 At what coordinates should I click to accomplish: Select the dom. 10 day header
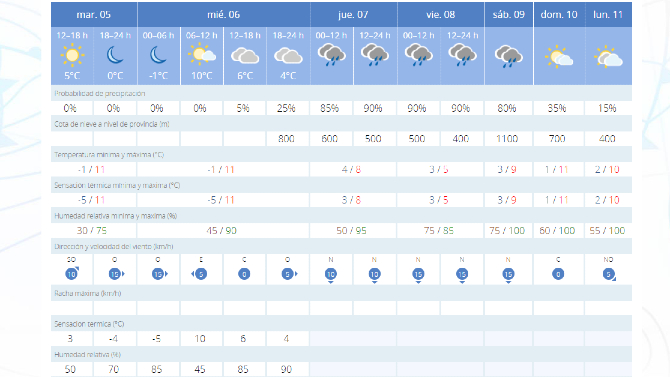[559, 15]
